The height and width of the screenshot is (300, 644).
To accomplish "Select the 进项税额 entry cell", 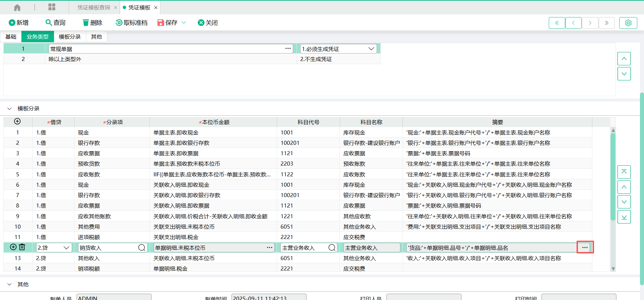I will click(x=112, y=237).
